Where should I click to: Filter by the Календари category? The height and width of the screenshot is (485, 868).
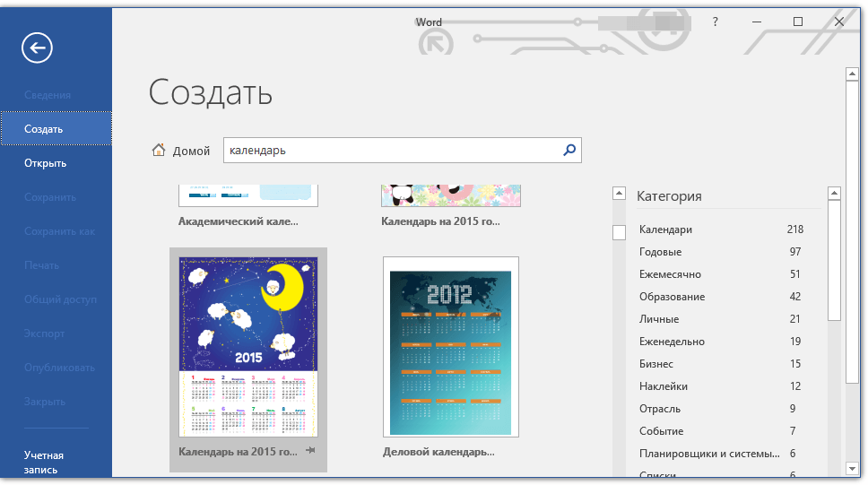pyautogui.click(x=665, y=230)
